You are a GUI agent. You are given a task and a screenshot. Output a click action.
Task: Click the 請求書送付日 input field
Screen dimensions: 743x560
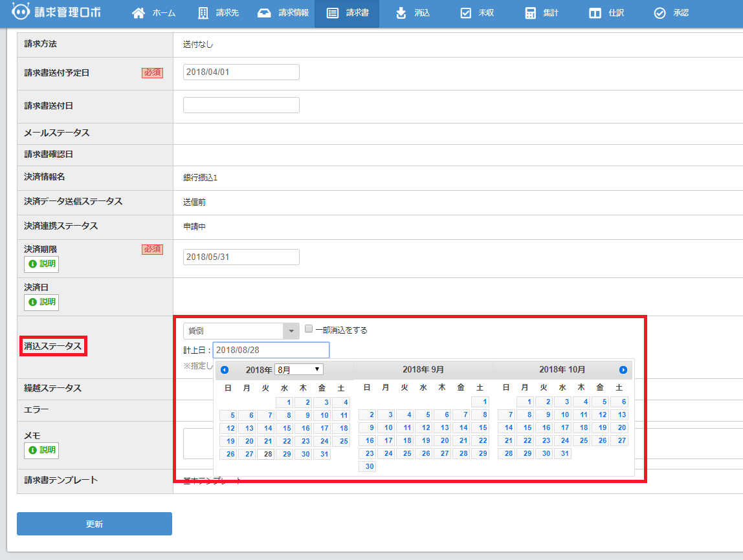pos(241,105)
